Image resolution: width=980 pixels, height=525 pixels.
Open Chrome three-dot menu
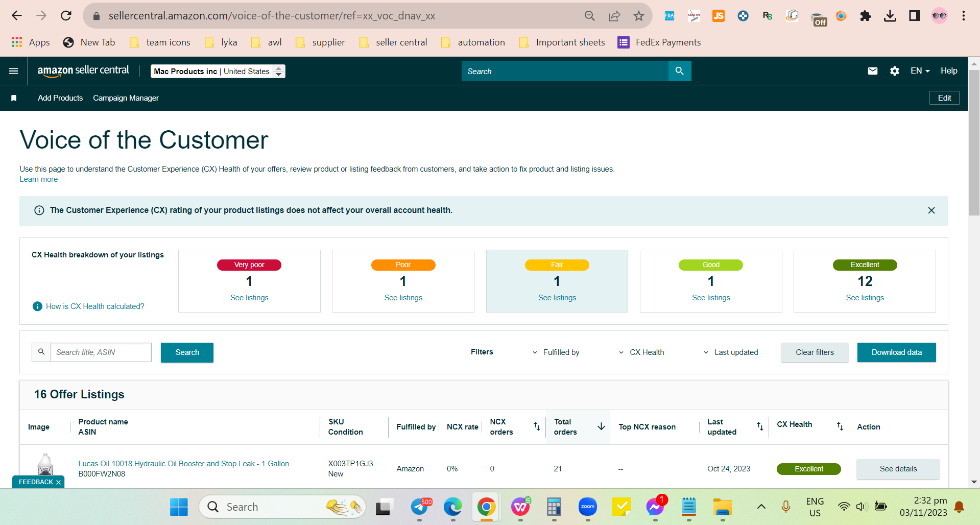click(964, 16)
